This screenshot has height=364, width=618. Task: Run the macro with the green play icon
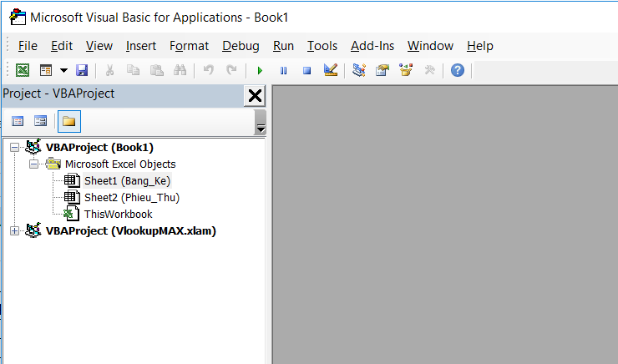[x=260, y=70]
